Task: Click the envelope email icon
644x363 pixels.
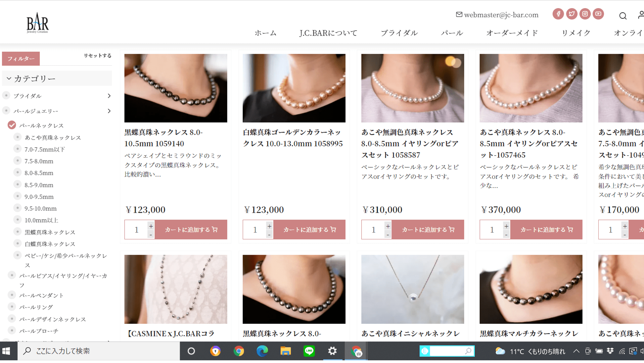Action: coord(459,14)
